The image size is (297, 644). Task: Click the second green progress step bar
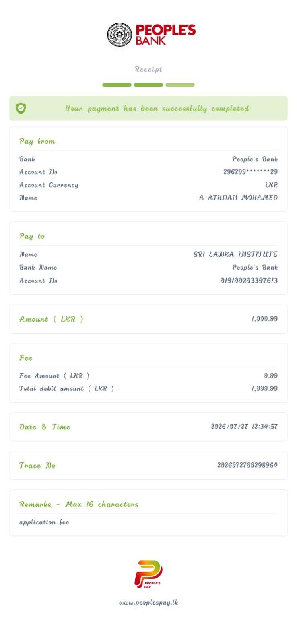[x=148, y=85]
